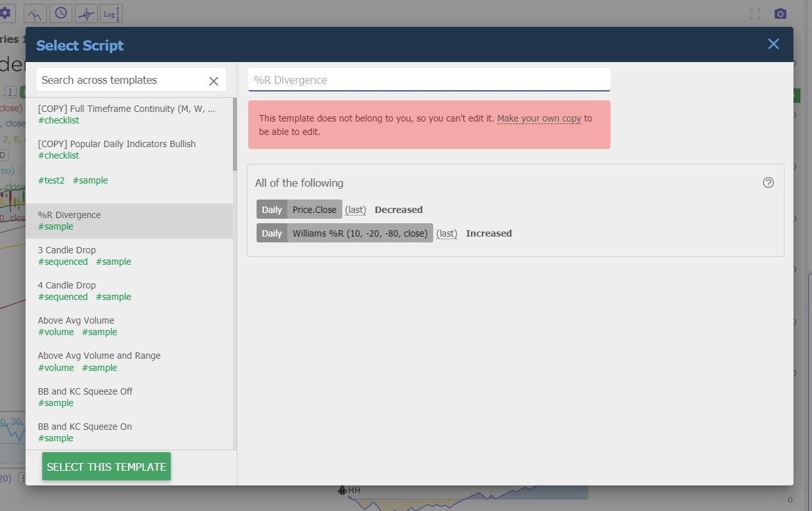Image resolution: width=812 pixels, height=511 pixels.
Task: Select the zigzag line chart icon
Action: tap(34, 13)
